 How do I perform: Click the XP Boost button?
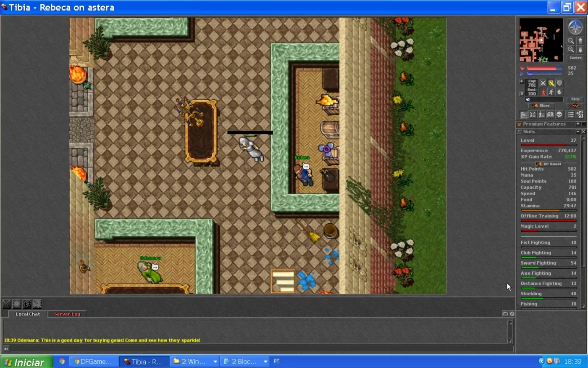point(549,164)
